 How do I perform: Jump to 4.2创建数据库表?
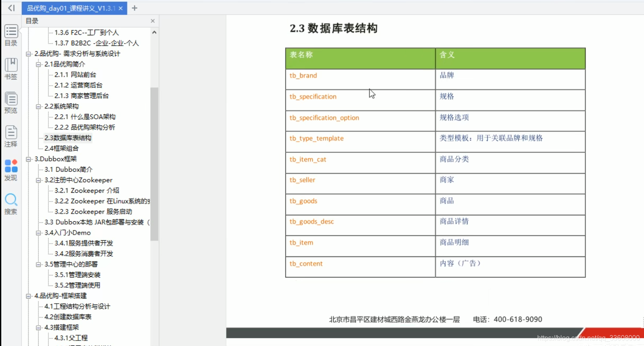(x=68, y=317)
